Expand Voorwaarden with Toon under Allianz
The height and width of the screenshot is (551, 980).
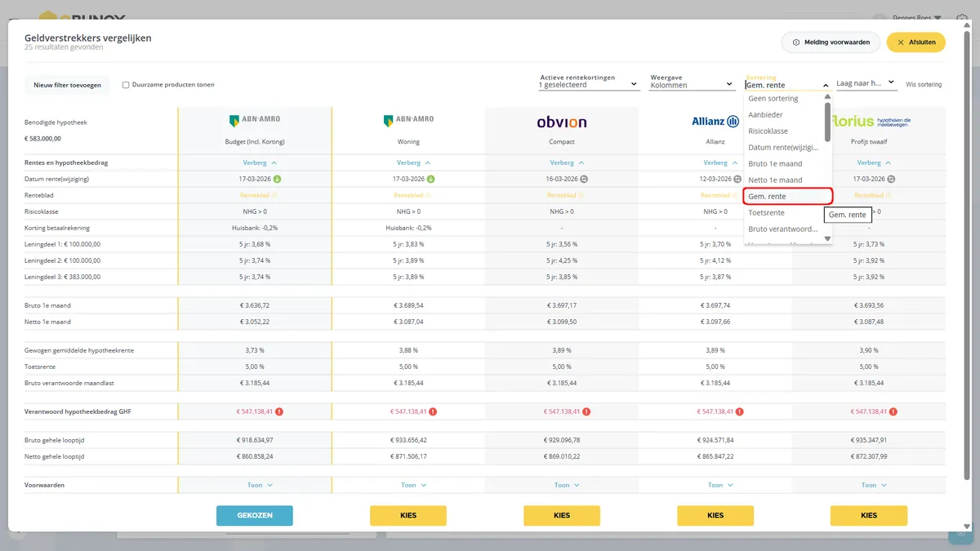(720, 485)
